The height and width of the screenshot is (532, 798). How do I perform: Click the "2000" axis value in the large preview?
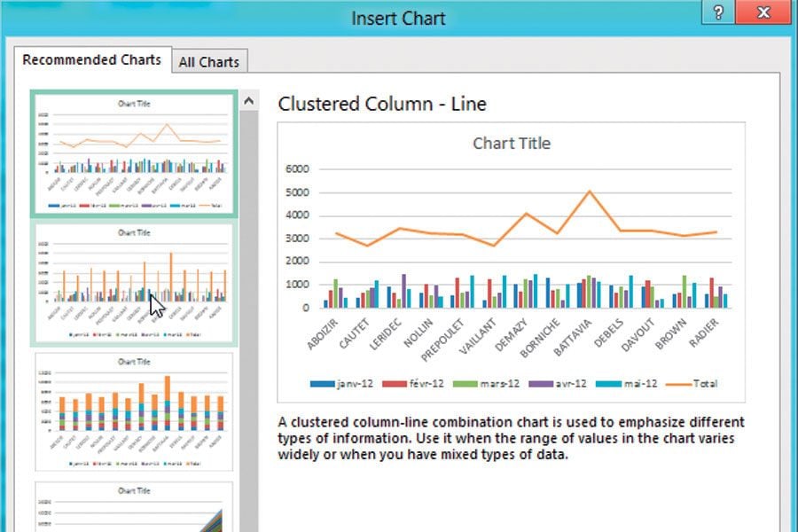[x=297, y=262]
